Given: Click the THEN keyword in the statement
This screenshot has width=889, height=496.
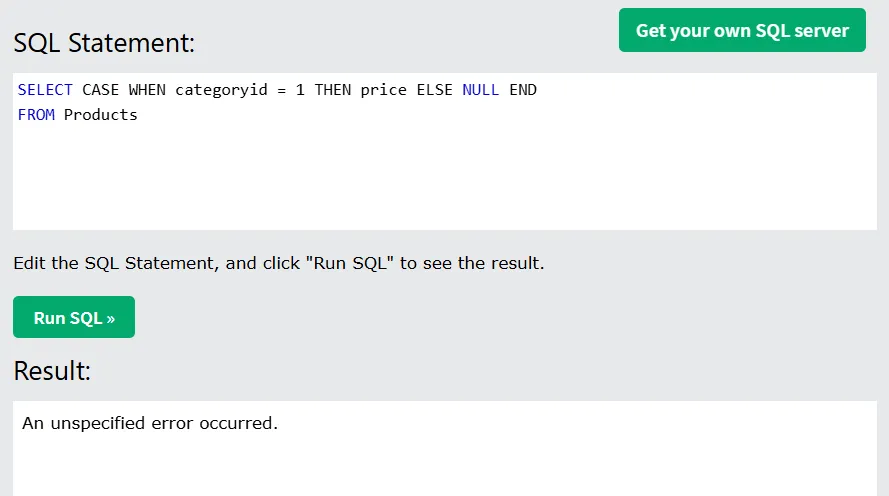Looking at the screenshot, I should tap(333, 90).
